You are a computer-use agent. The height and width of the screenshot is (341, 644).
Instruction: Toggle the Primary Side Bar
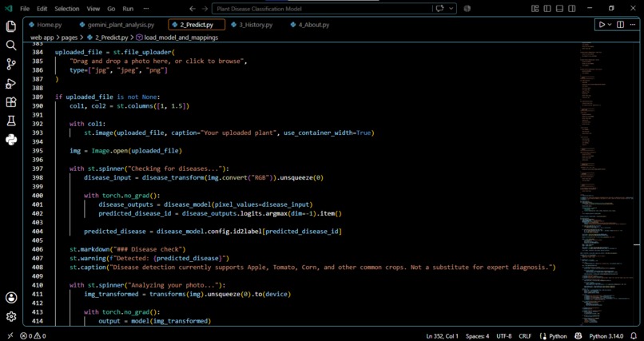[547, 9]
